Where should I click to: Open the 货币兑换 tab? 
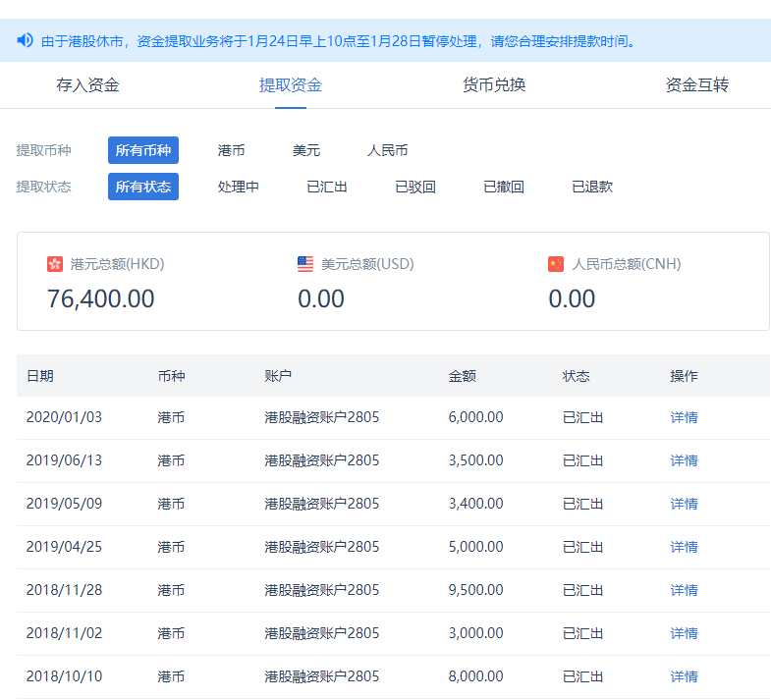494,85
